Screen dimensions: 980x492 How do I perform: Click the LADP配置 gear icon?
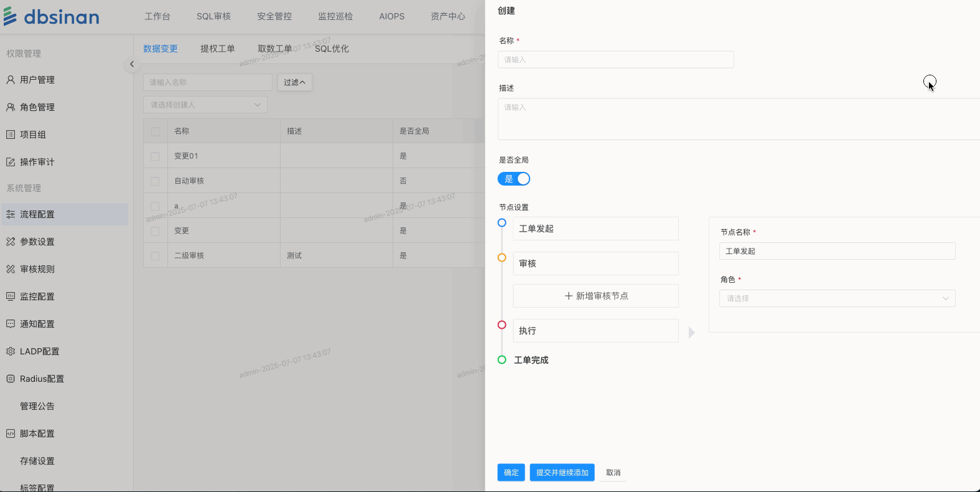11,351
